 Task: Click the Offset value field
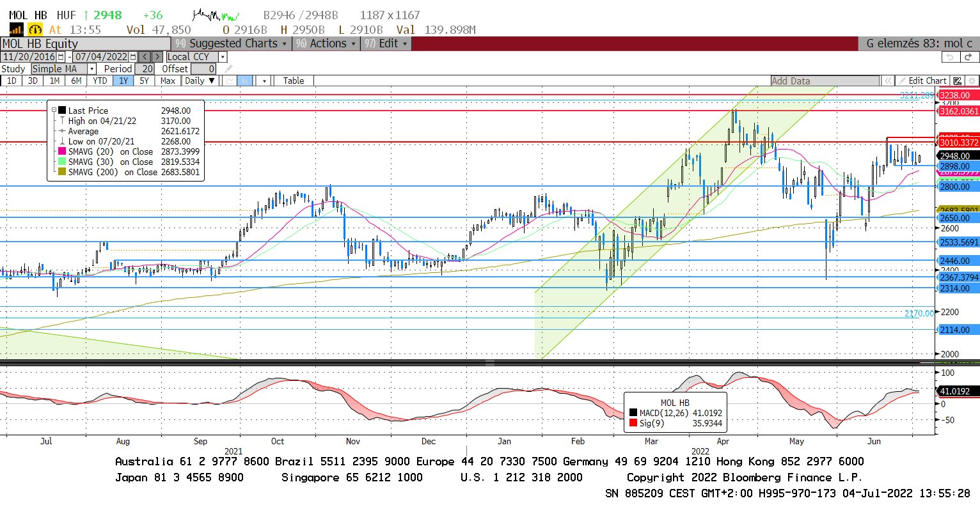click(x=203, y=68)
